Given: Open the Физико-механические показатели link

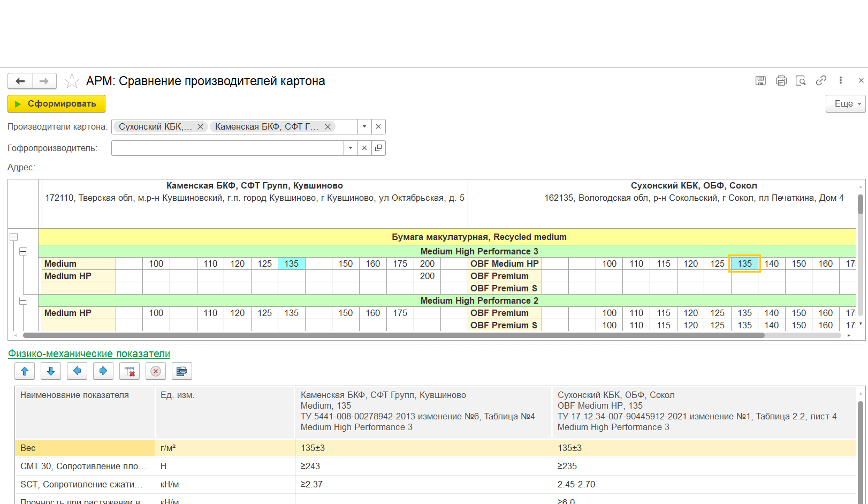Looking at the screenshot, I should pyautogui.click(x=89, y=353).
